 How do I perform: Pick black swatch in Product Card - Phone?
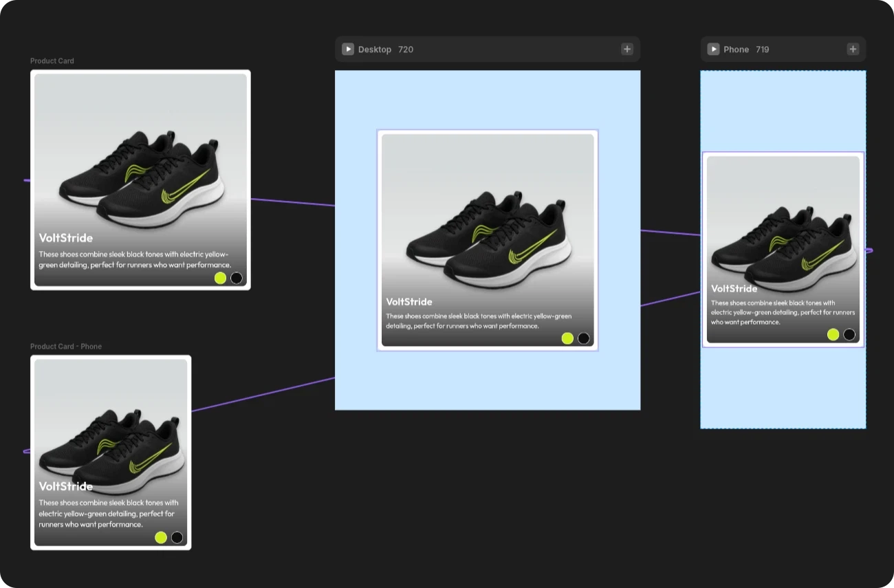[177, 537]
